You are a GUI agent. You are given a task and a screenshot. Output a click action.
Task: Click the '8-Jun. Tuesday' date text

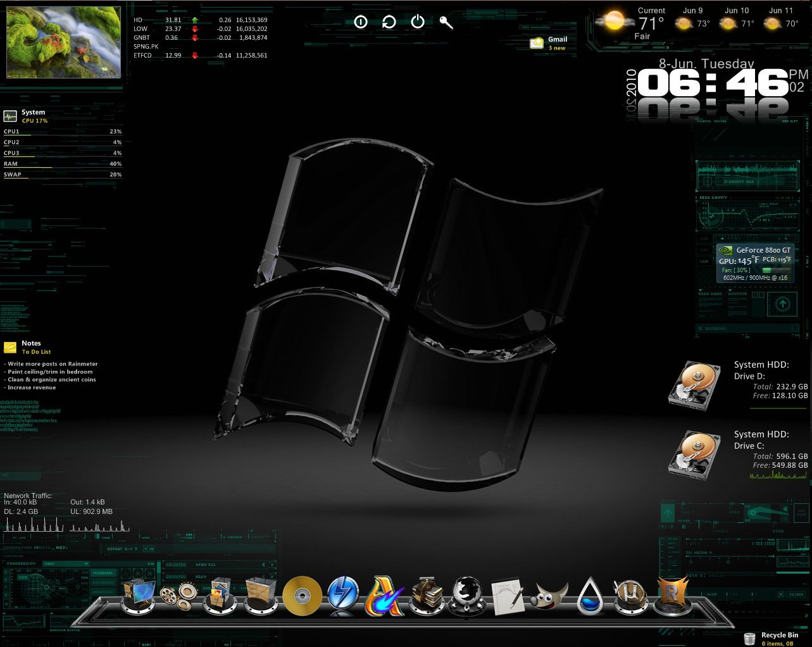(706, 63)
